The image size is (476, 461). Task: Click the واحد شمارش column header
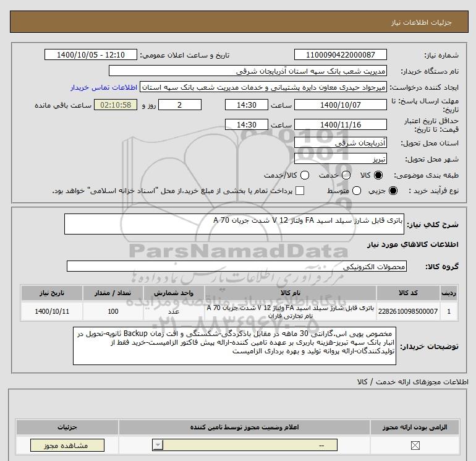(x=174, y=293)
